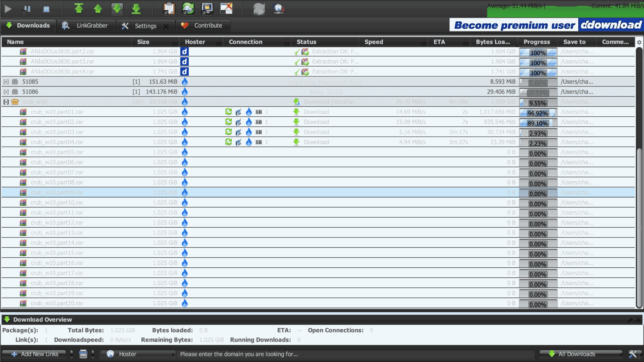
Task: Move selection up one position
Action: pos(98,8)
